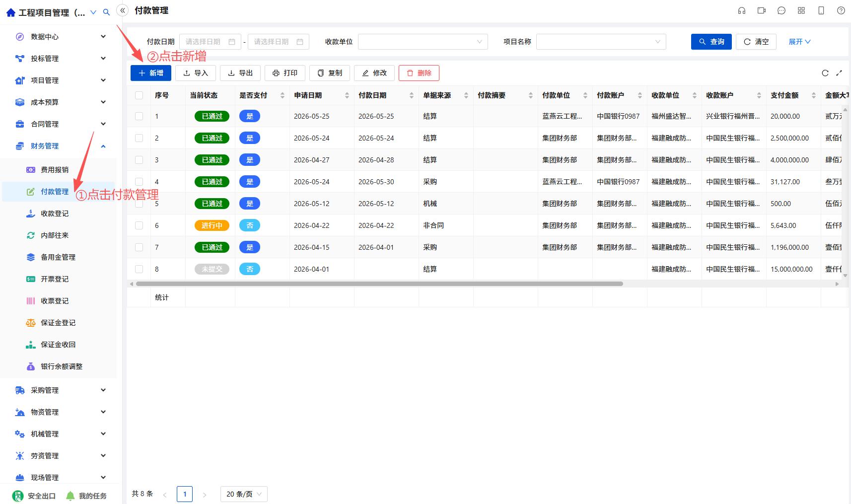
Task: Open the video camera icon
Action: click(762, 10)
